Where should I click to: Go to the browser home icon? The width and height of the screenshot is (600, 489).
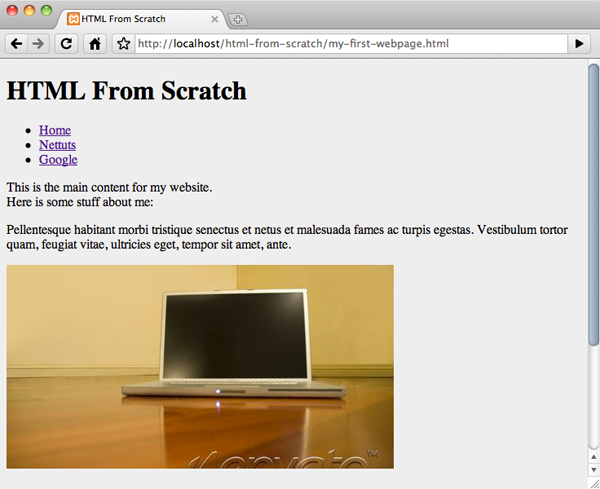95,44
